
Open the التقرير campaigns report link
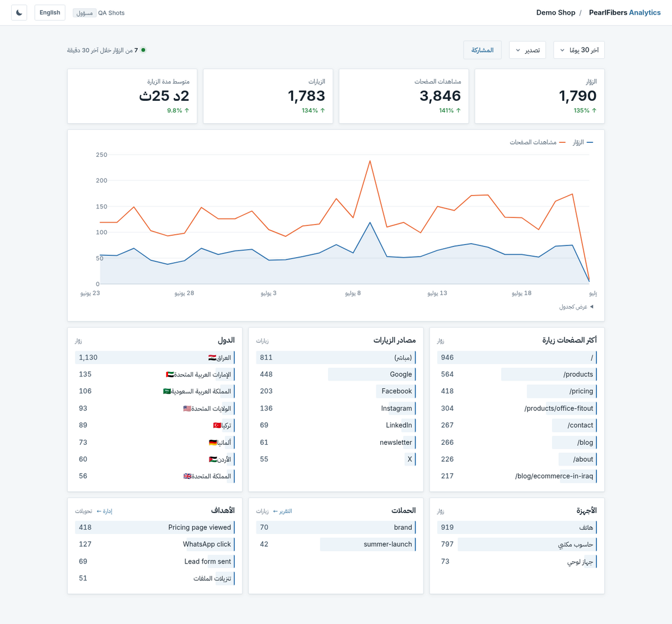pyautogui.click(x=282, y=511)
